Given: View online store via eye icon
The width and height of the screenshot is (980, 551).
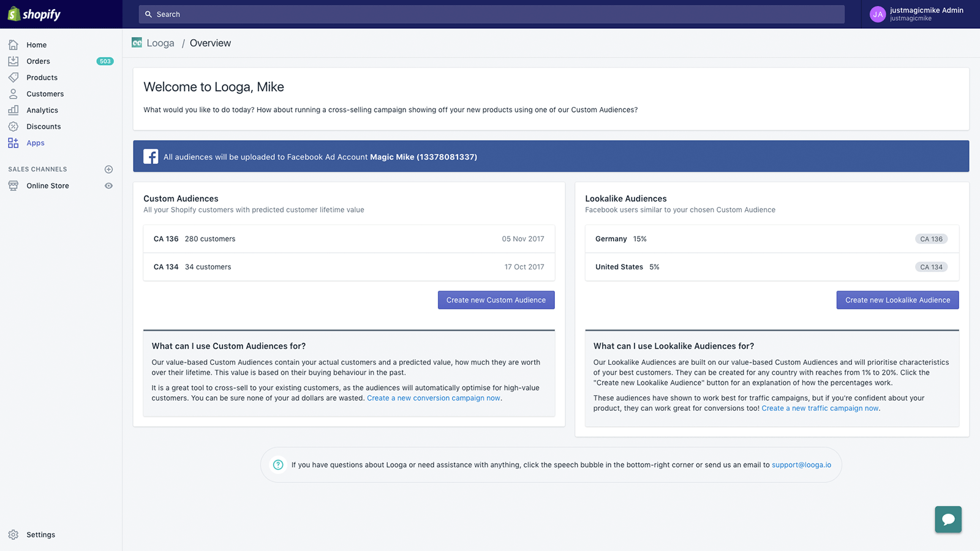Looking at the screenshot, I should click(x=108, y=186).
